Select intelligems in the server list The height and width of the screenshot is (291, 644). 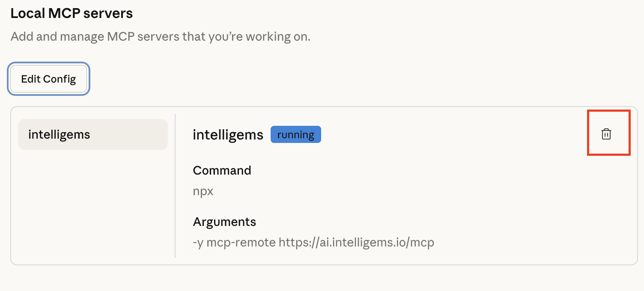coord(92,134)
